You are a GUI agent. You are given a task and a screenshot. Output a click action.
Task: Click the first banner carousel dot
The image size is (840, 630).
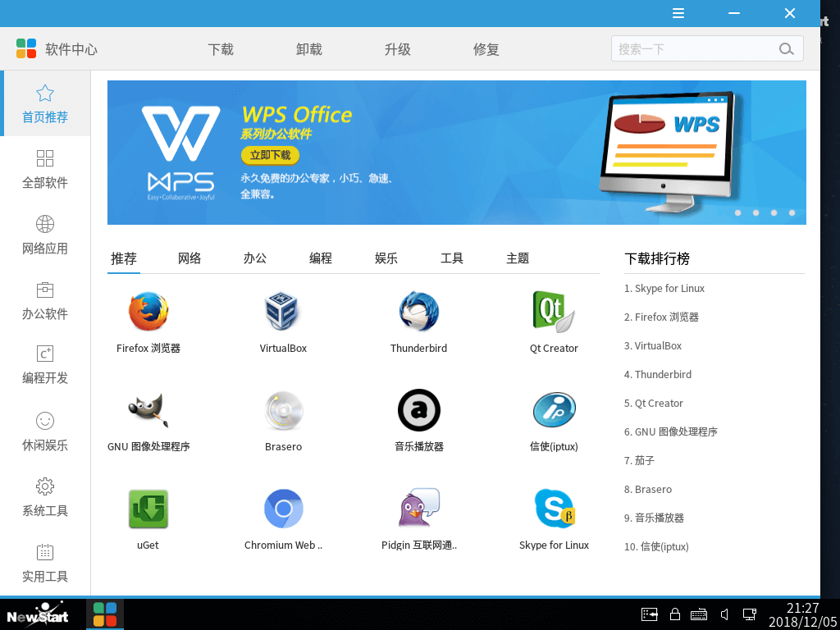tap(737, 212)
